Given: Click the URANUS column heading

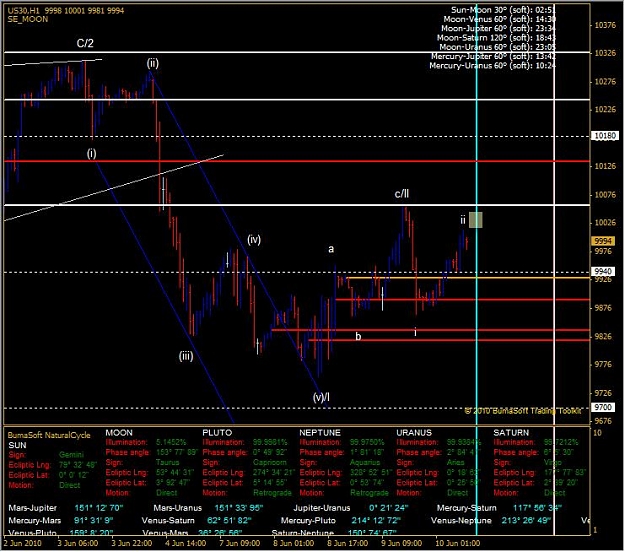Looking at the screenshot, I should pos(414,433).
